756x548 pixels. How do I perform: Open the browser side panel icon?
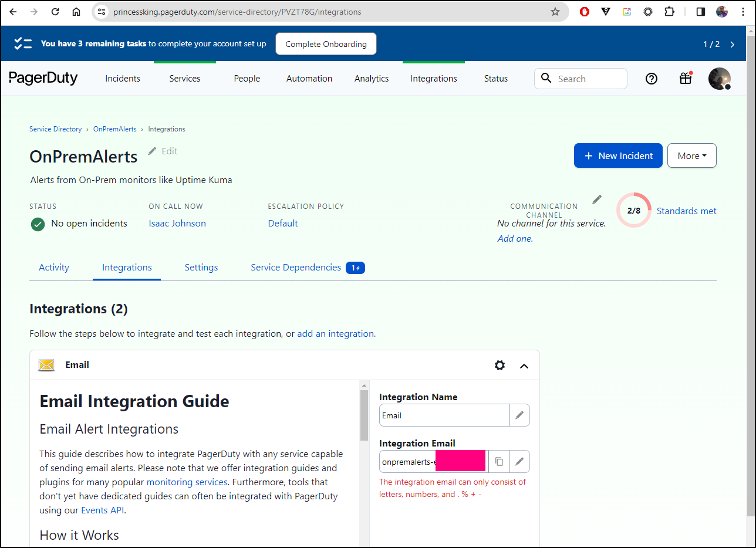[700, 12]
